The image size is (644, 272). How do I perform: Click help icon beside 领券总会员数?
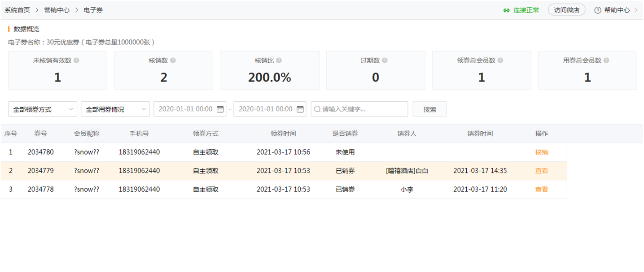[500, 60]
